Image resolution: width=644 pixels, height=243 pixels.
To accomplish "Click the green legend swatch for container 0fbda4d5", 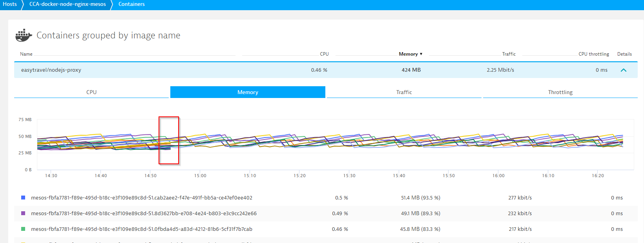I will [x=23, y=229].
